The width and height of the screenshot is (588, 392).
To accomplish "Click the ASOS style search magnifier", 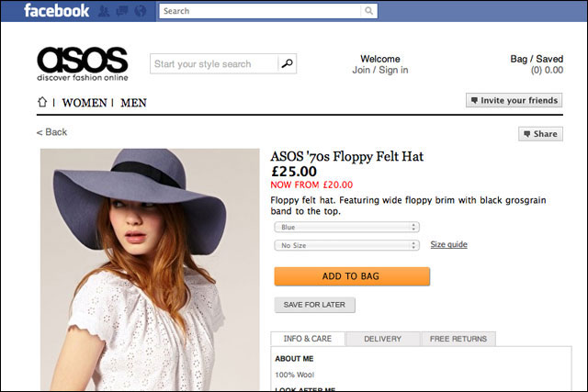I will 288,63.
